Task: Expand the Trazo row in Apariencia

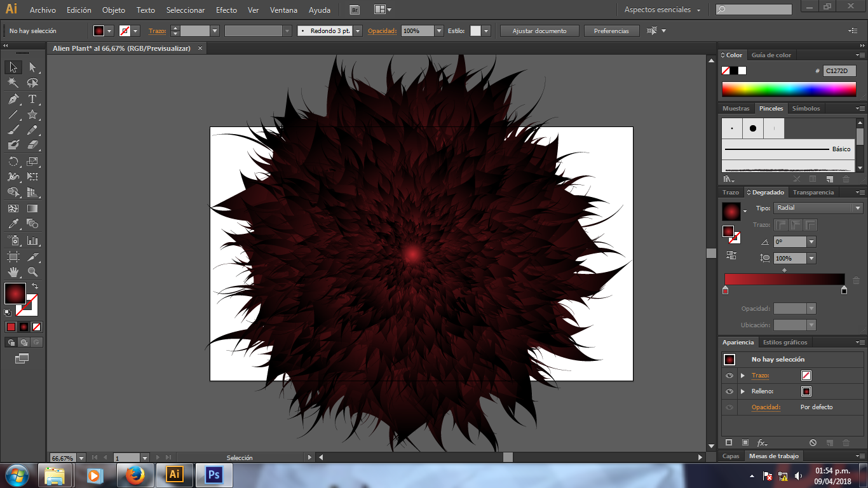Action: pyautogui.click(x=742, y=376)
